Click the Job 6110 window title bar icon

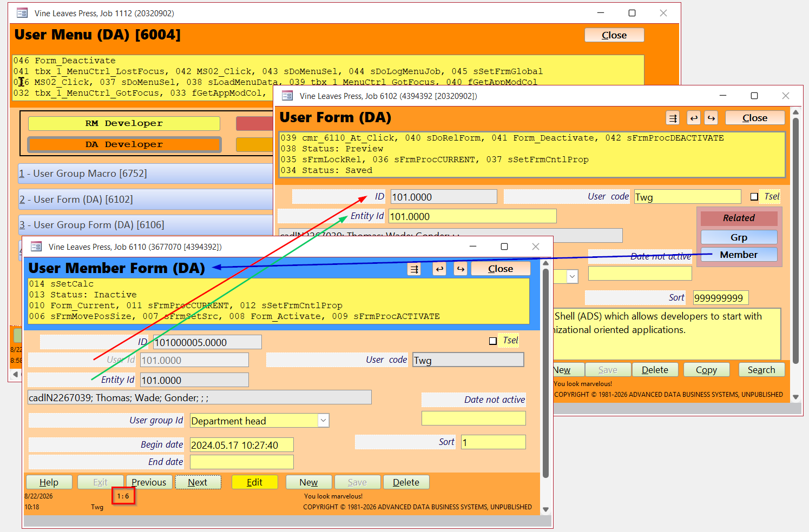[x=36, y=247]
